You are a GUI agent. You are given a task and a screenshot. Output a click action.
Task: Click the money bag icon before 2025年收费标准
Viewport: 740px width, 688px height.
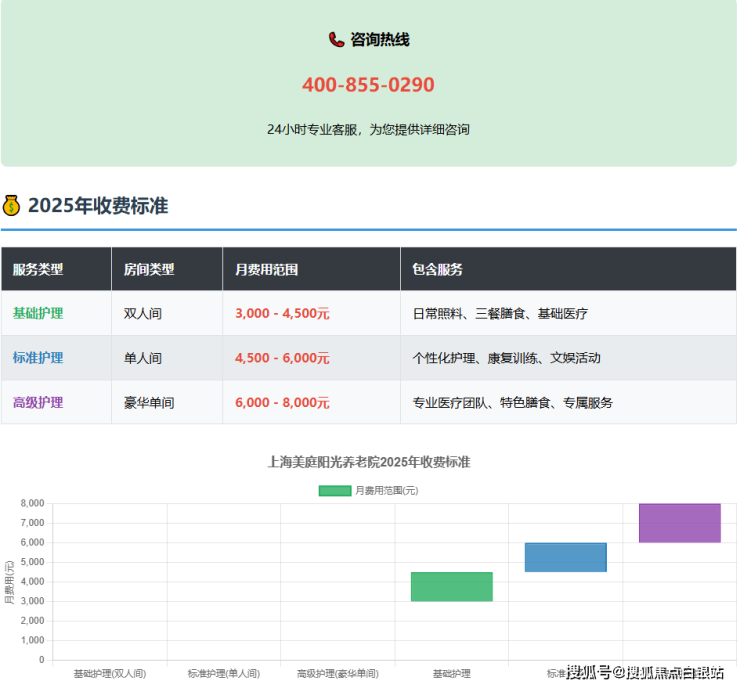coord(11,206)
